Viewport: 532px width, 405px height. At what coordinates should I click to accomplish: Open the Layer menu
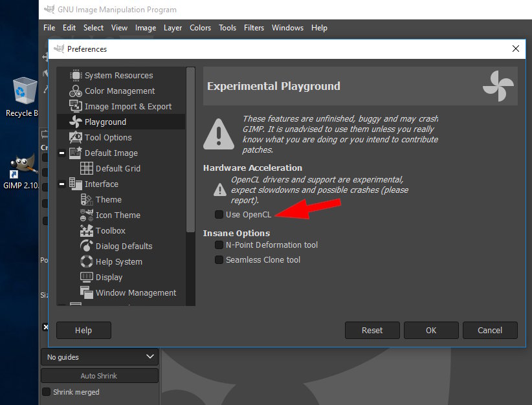[x=173, y=28]
